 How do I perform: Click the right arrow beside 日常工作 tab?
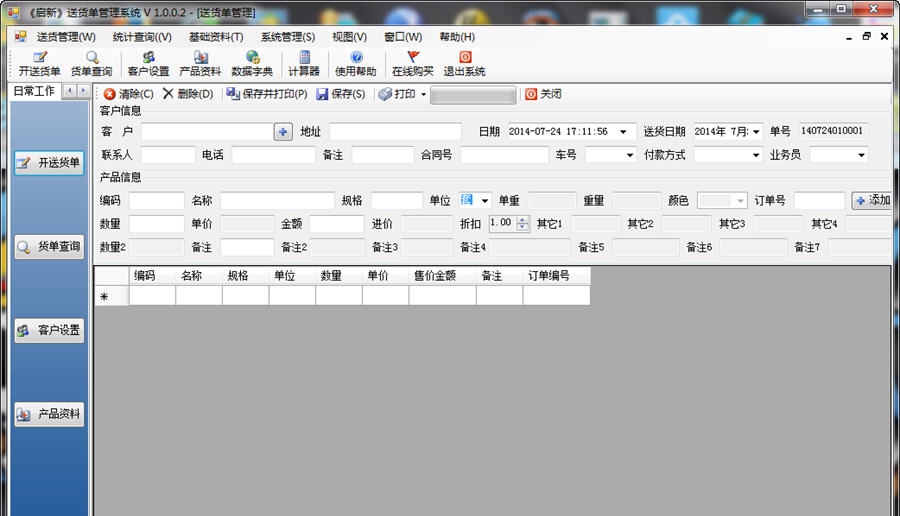[x=83, y=91]
